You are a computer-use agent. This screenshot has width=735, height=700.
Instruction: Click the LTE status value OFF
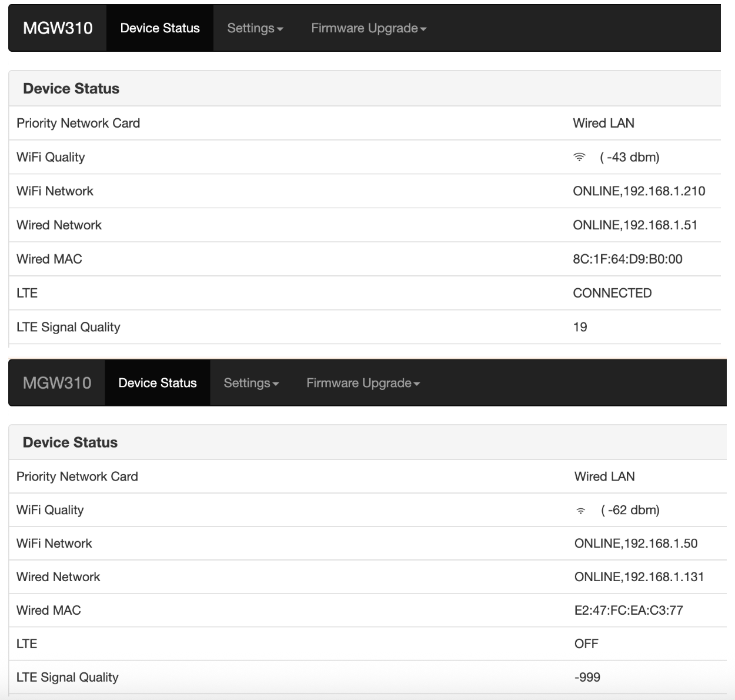point(586,644)
